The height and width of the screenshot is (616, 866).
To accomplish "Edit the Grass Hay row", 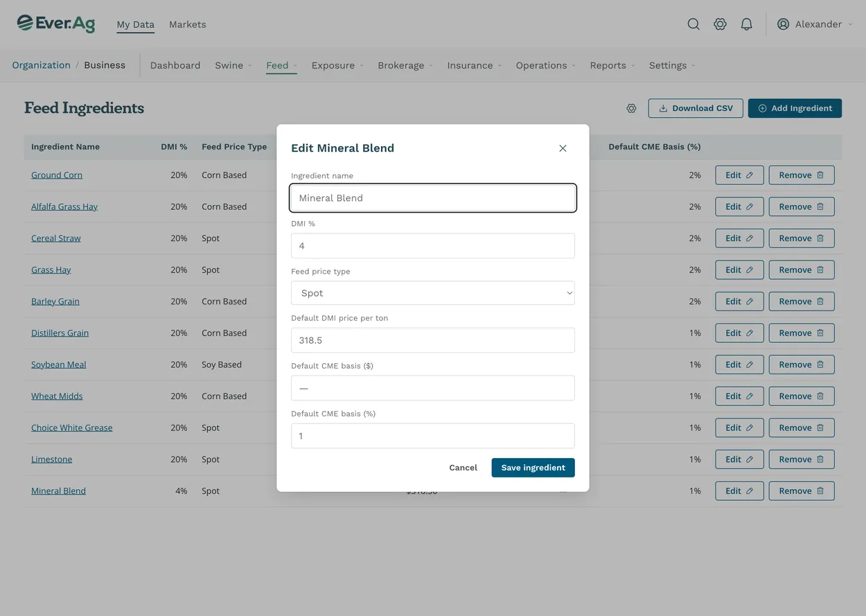I will point(739,270).
